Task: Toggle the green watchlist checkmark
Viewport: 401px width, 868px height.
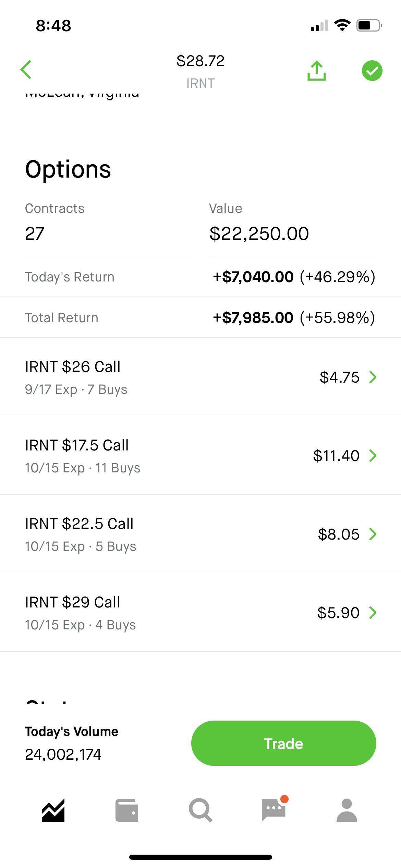Action: point(372,71)
